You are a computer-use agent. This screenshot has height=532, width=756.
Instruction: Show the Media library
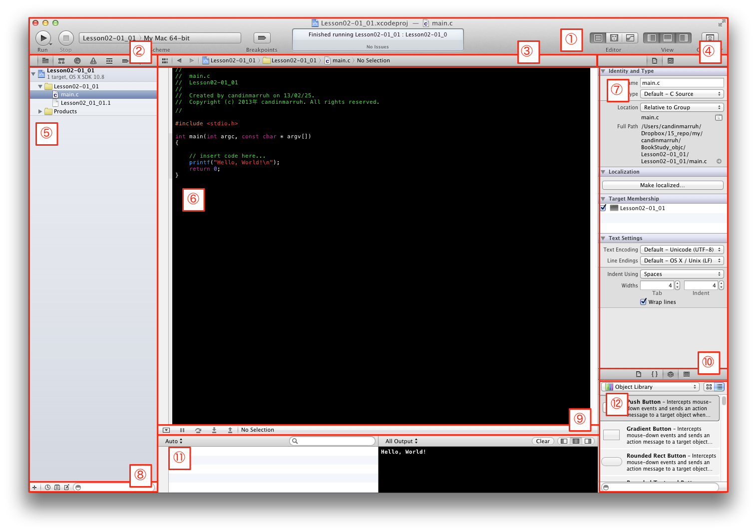pos(687,374)
